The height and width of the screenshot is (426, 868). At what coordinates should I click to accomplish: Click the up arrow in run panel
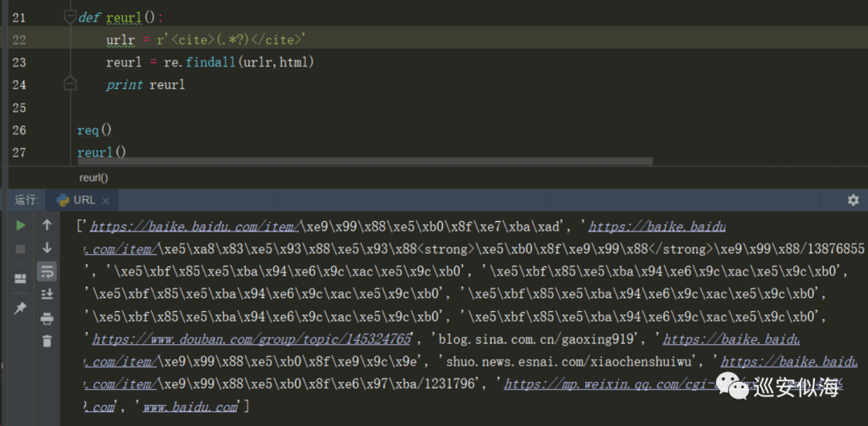[47, 225]
